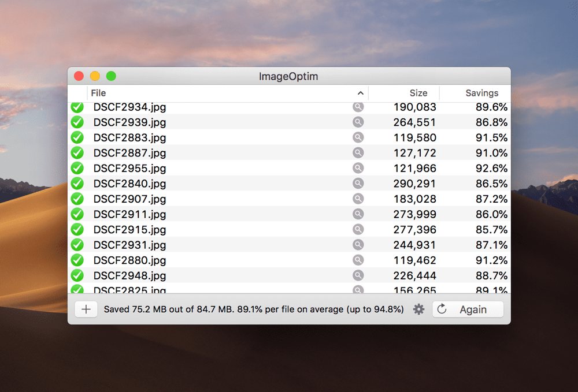Sort the list by the Savings column header
The width and height of the screenshot is (578, 392).
tap(482, 93)
